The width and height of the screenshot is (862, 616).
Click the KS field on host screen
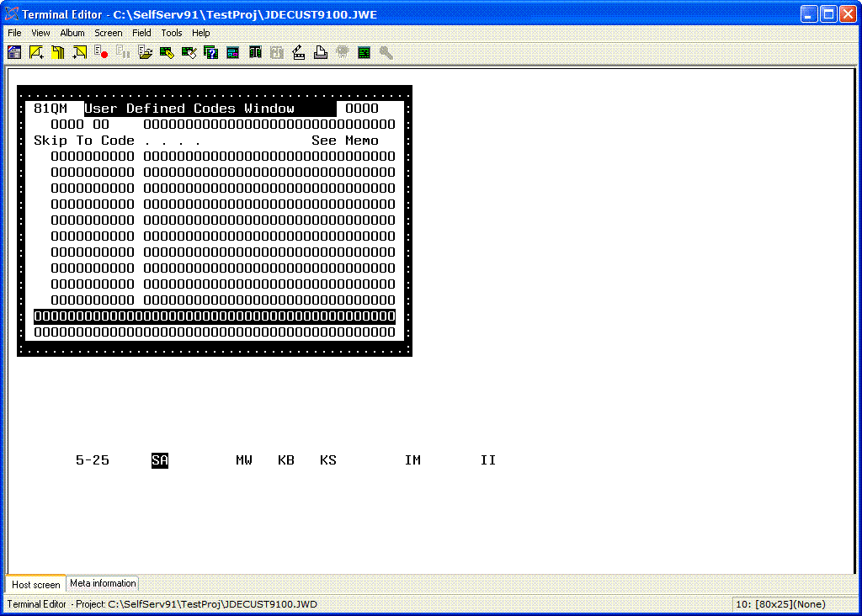(x=328, y=460)
